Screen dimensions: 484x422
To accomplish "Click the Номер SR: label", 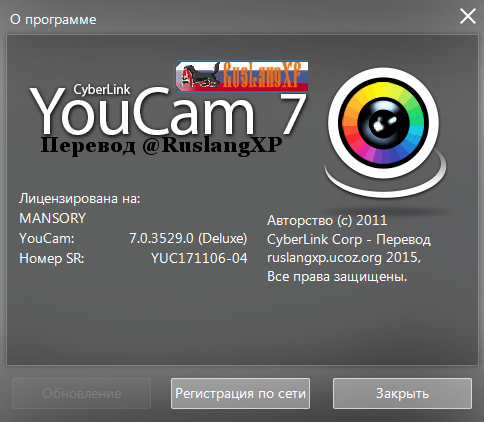I will (x=52, y=258).
